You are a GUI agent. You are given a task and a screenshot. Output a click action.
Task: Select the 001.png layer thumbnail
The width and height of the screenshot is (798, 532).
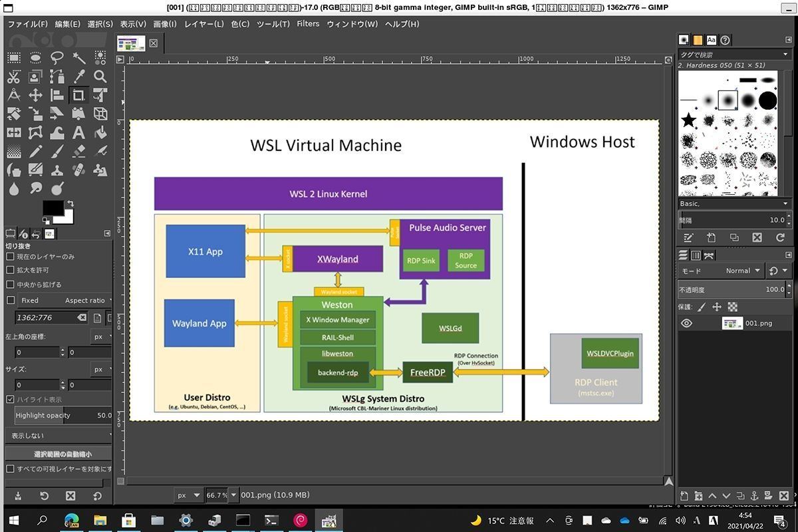732,323
